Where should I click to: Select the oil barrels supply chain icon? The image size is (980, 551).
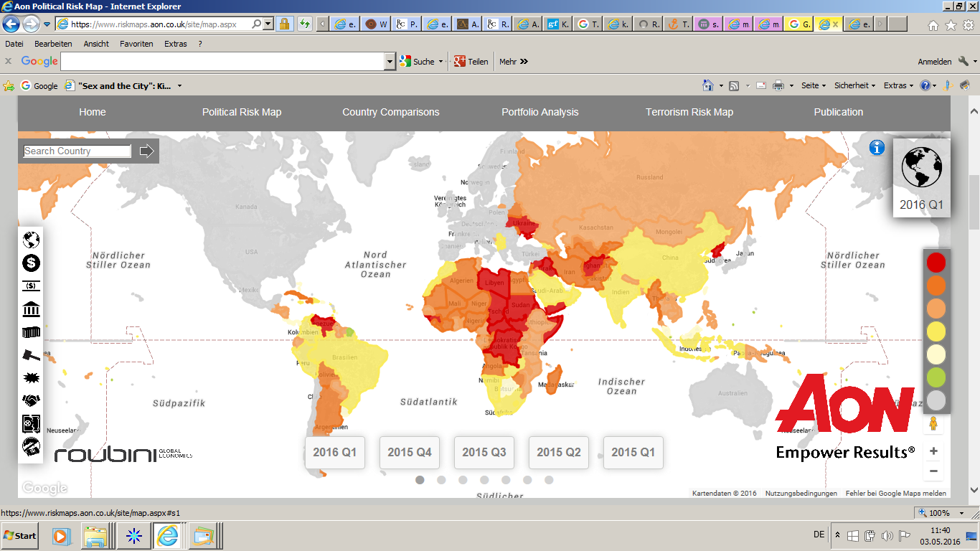(30, 332)
